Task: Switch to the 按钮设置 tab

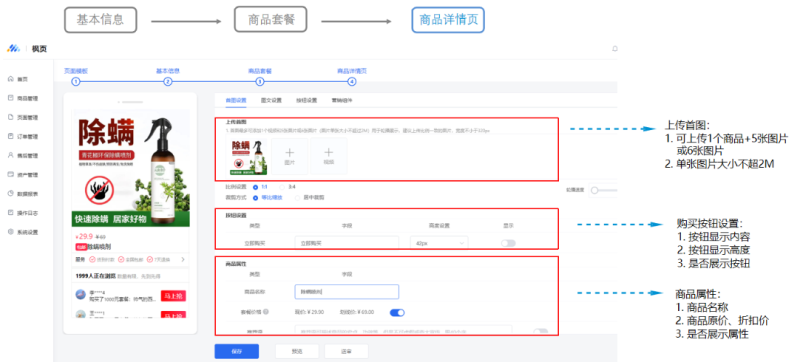Action: [x=307, y=100]
